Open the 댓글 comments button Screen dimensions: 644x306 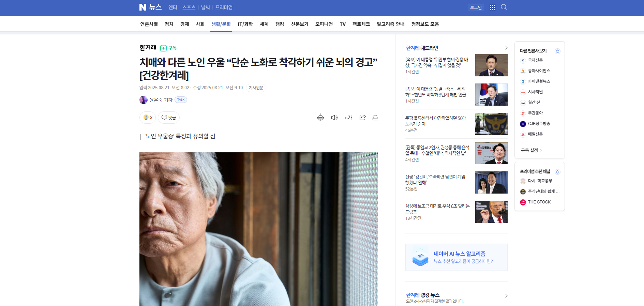click(169, 118)
